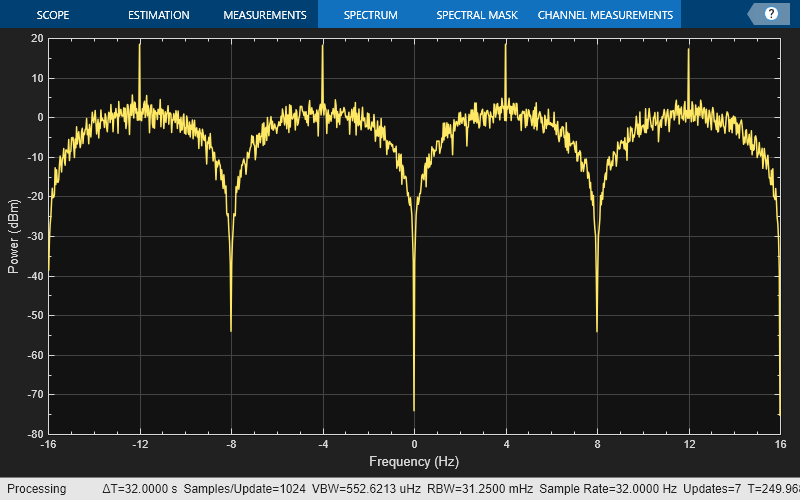Click the Updates counter in status bar
The height and width of the screenshot is (500, 800).
[x=711, y=489]
